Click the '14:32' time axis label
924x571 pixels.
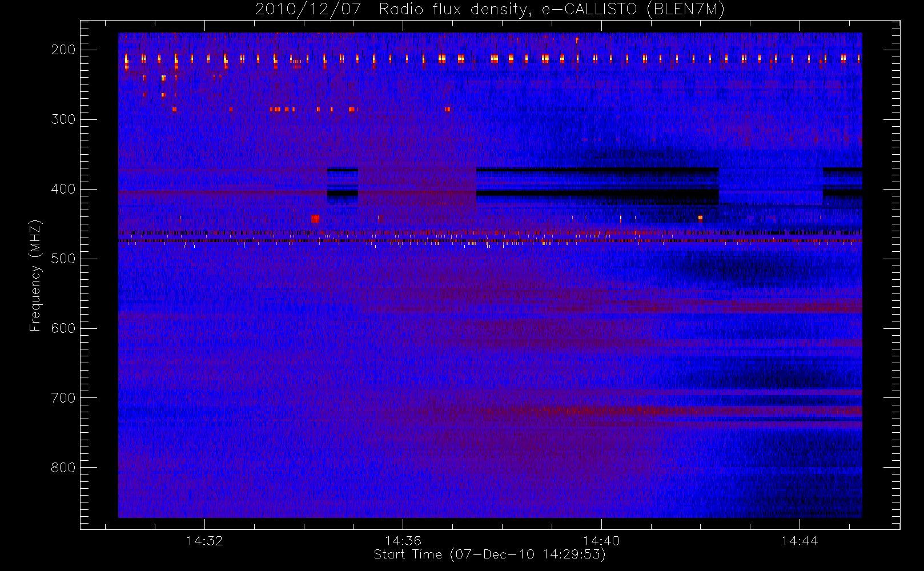(204, 541)
